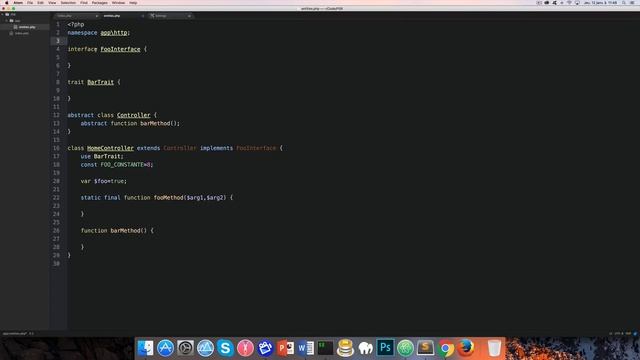Open the Atom application menu
640x360 pixels.
coord(18,3)
